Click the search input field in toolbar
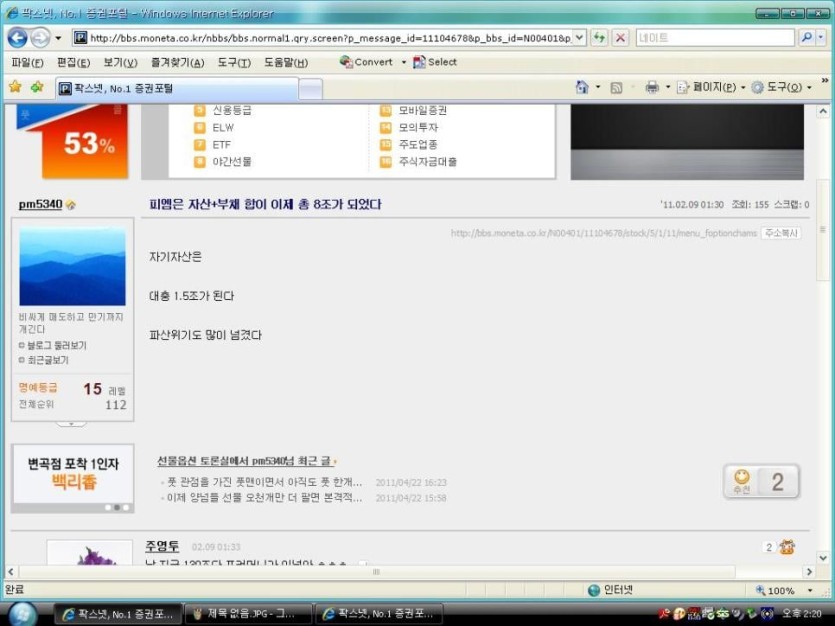 [714, 38]
